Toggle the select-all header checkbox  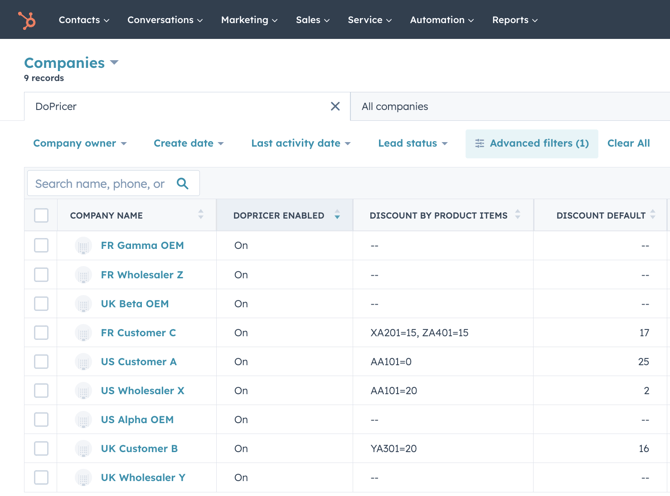tap(41, 215)
